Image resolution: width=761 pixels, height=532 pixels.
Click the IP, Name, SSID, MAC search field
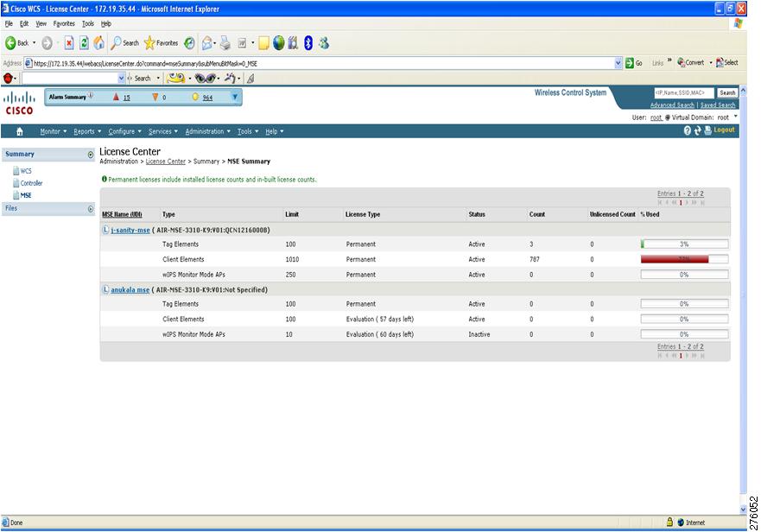(x=683, y=92)
